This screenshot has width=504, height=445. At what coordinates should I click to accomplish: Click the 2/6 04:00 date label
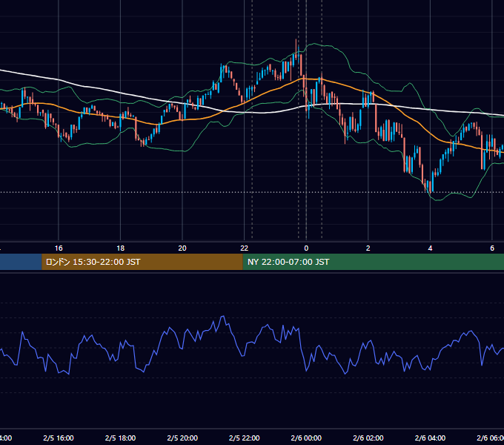click(x=430, y=438)
